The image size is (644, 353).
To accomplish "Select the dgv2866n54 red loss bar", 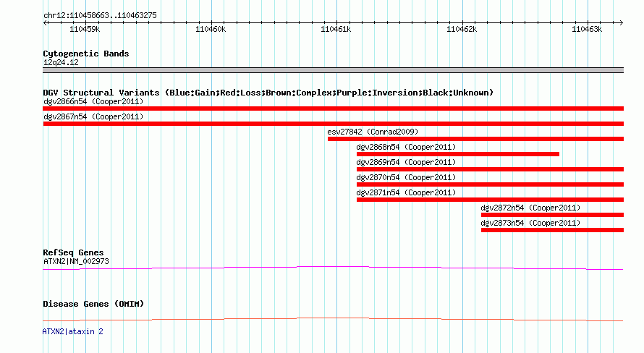I will (333, 109).
